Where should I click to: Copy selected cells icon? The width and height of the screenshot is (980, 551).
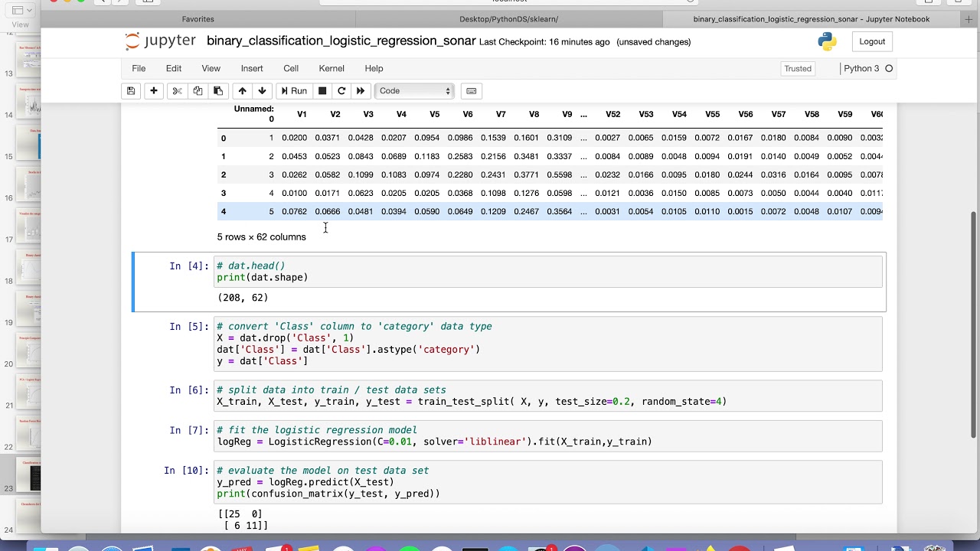(198, 91)
